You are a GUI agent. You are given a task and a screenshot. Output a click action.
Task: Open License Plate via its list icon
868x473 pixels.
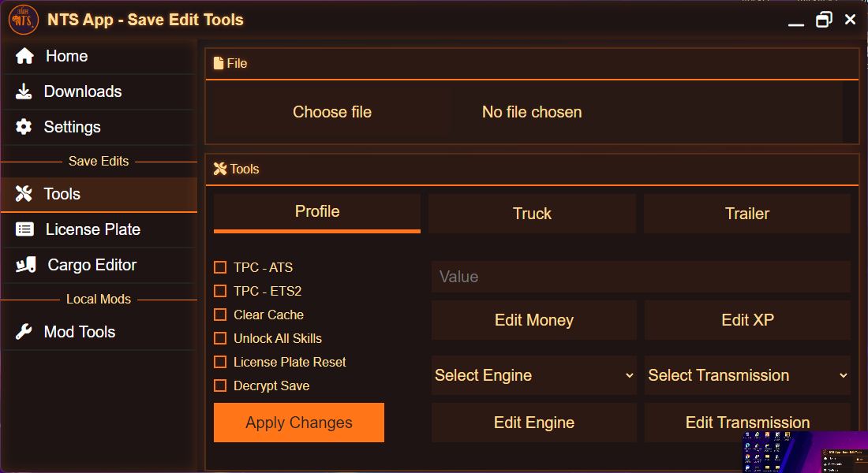23,229
